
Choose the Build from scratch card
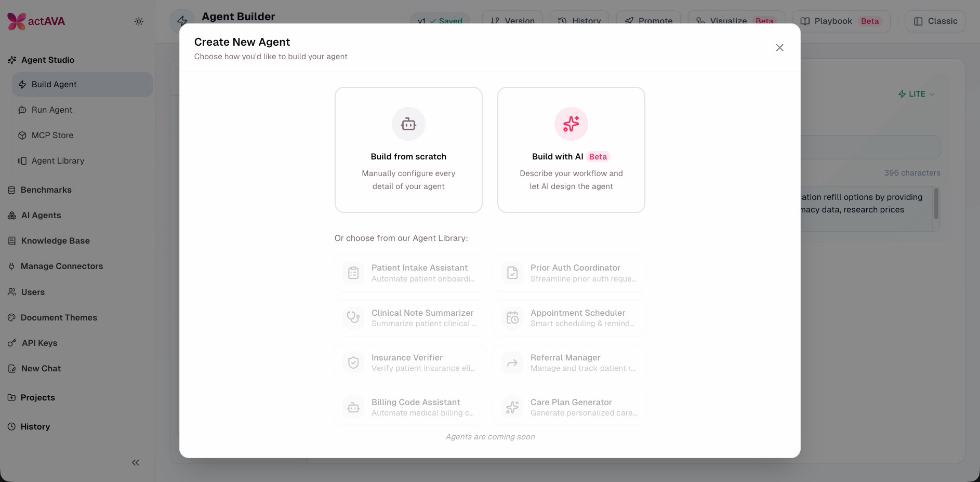pyautogui.click(x=408, y=150)
